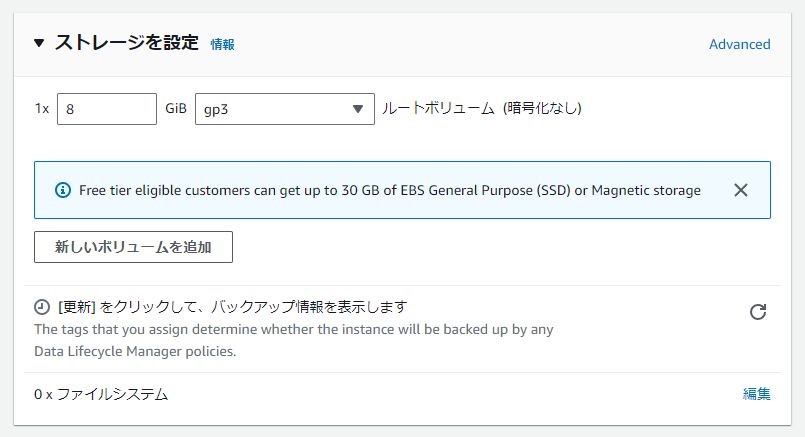Refresh backup information with circular arrow icon
This screenshot has height=437, width=805.
coord(758,312)
